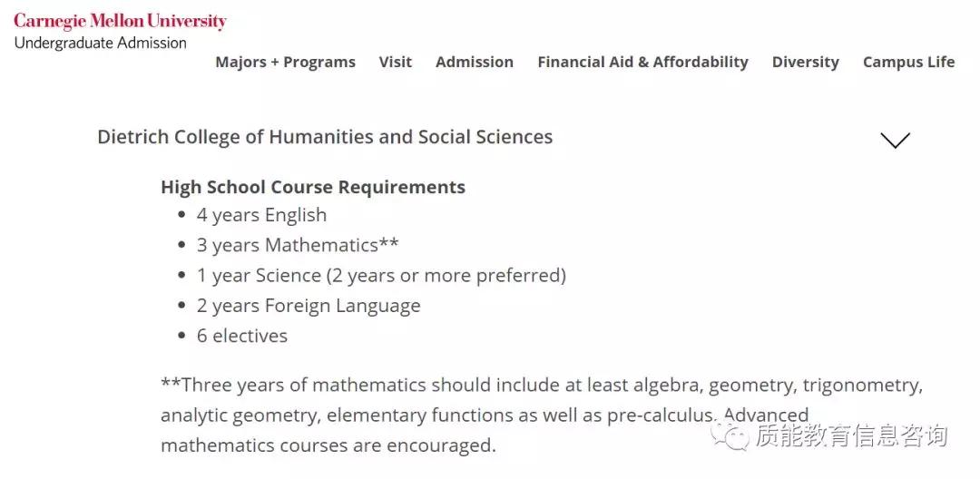Collapse section using the chevron down arrow
980x479 pixels.
(x=895, y=140)
